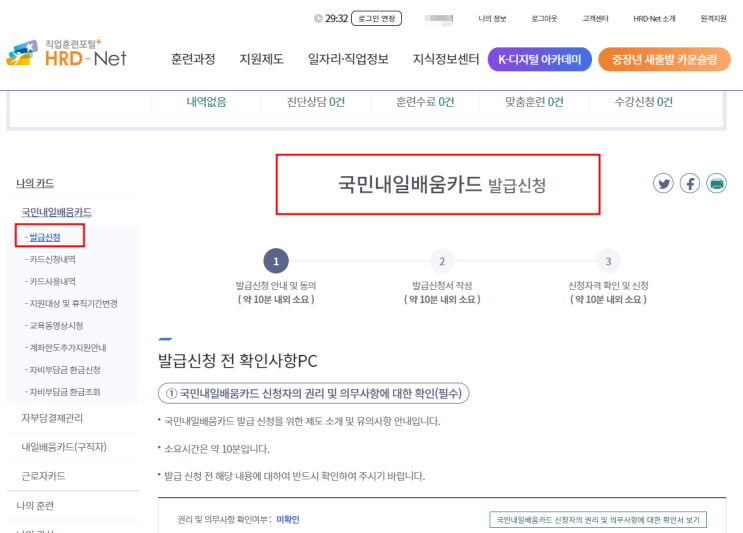
Task: Open 국민내일배움카드 sidebar item
Action: pyautogui.click(x=56, y=212)
